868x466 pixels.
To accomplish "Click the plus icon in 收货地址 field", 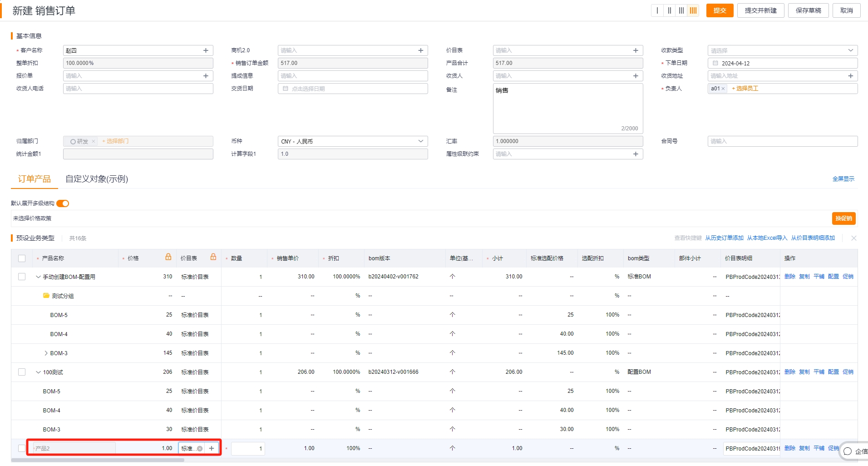I will coord(850,76).
